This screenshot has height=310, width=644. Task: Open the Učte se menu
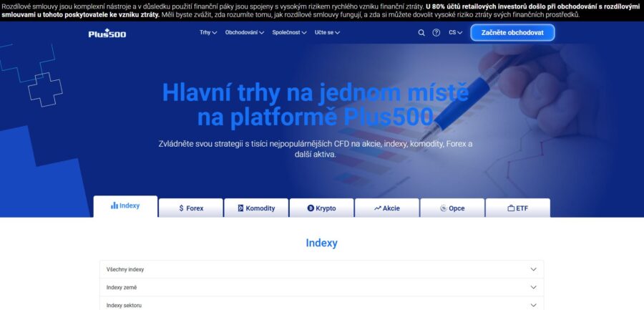coord(327,32)
